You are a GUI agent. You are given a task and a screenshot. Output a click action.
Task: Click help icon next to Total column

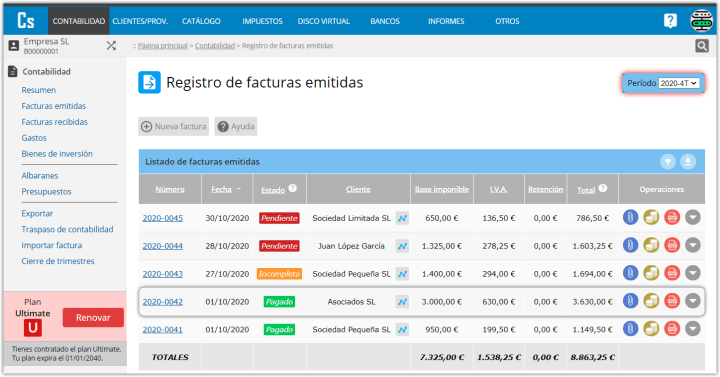pos(603,188)
